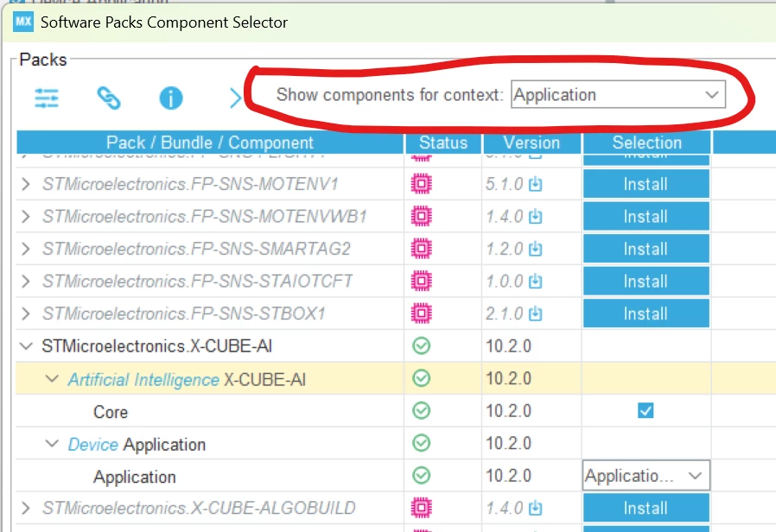Click the download icon next to version 1.4.0 of MOTENVWB1
Viewport: 776px width, 532px height.
(x=535, y=216)
